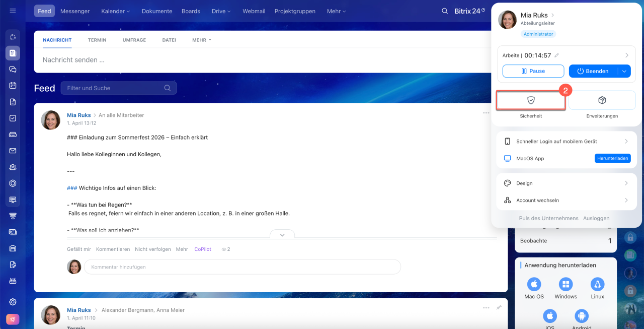This screenshot has height=329, width=644.
Task: Expand dropdown arrow next to Beenden
Action: [624, 71]
